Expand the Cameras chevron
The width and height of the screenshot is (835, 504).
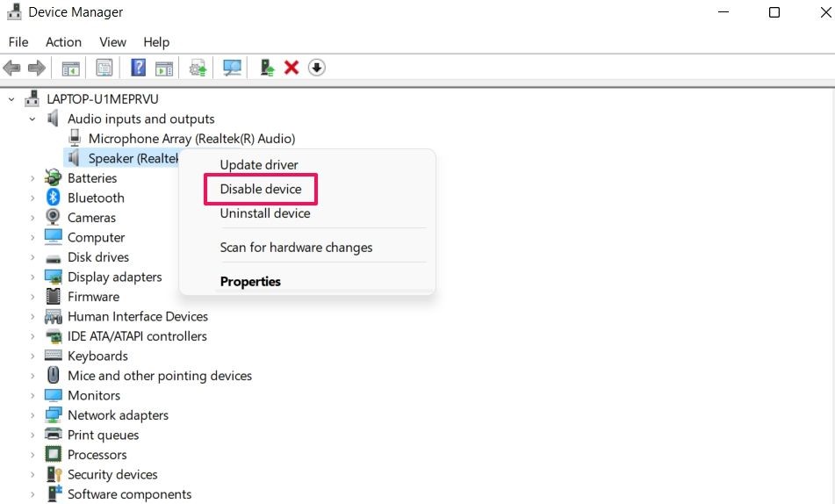pyautogui.click(x=32, y=218)
